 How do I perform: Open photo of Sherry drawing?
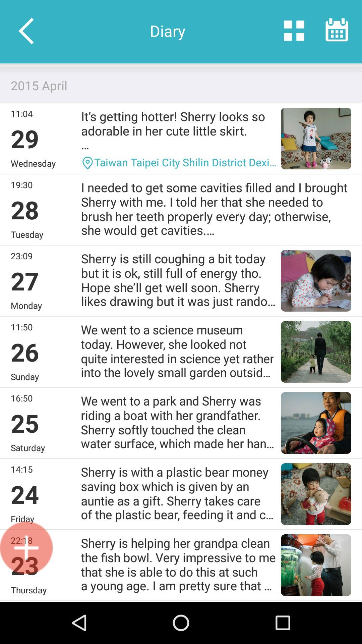click(x=316, y=281)
